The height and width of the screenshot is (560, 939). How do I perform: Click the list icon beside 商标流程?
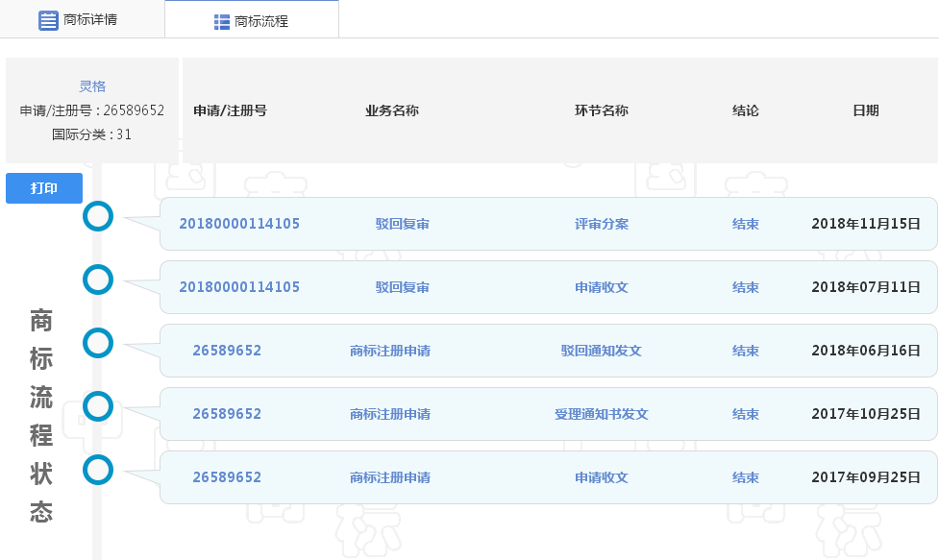click(222, 21)
